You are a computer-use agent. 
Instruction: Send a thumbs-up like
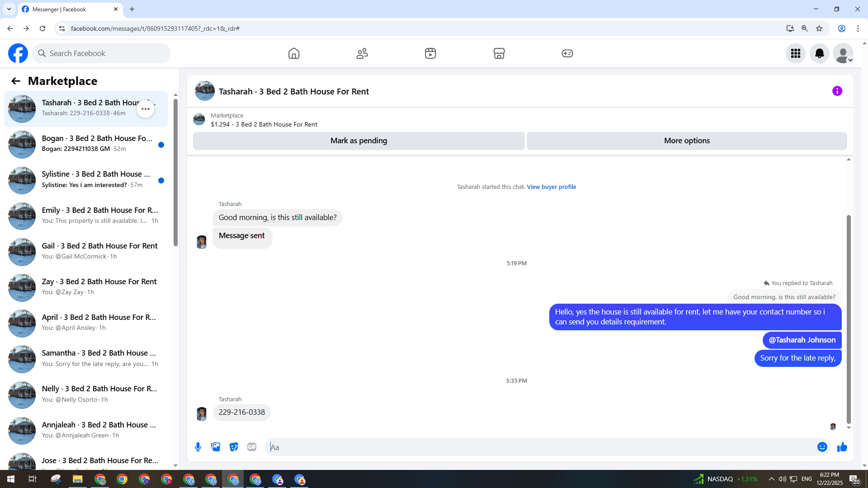(842, 447)
